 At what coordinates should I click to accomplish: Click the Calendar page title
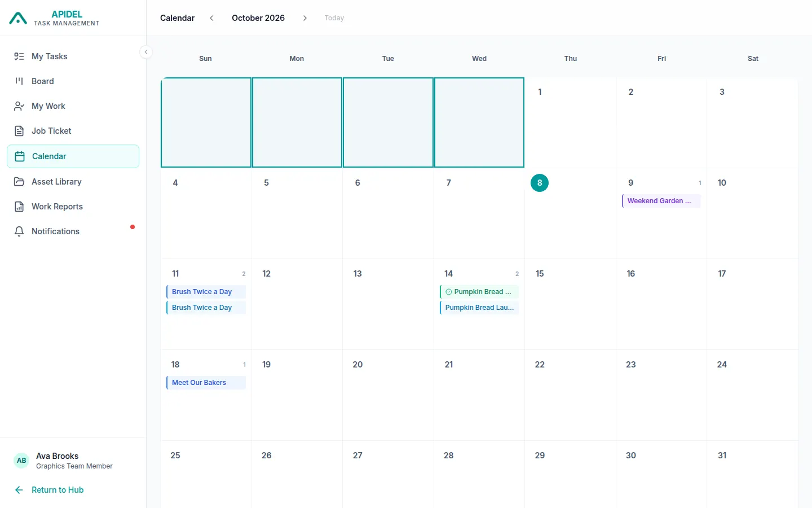(x=177, y=18)
